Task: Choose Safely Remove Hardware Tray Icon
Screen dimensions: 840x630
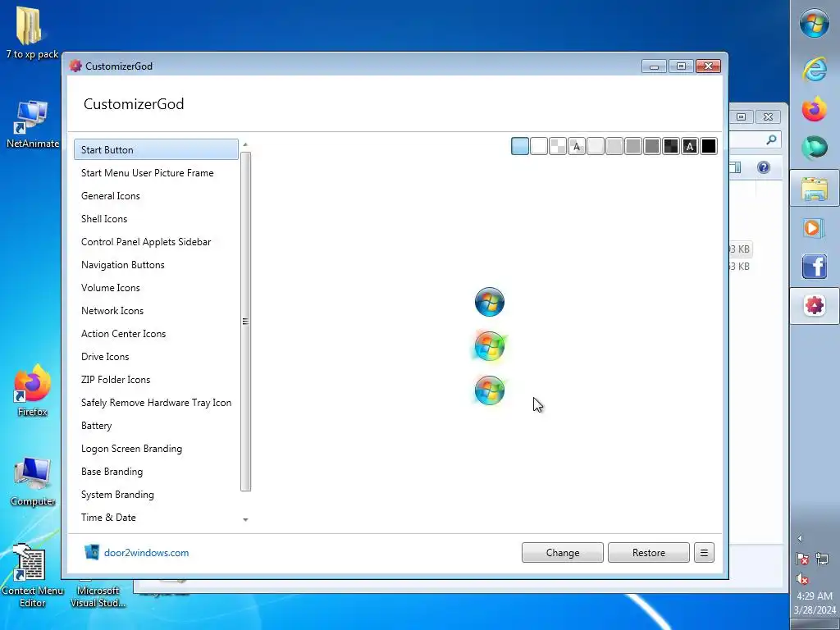Action: click(156, 403)
